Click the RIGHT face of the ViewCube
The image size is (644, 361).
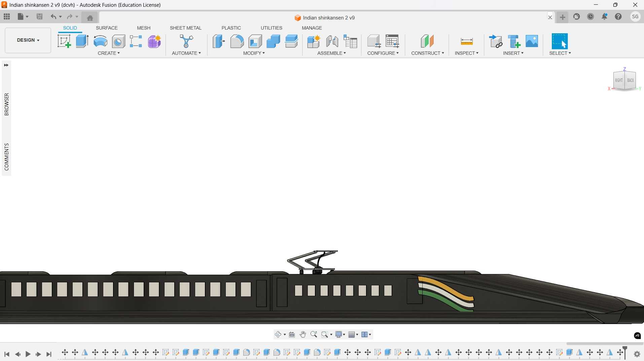click(x=619, y=80)
